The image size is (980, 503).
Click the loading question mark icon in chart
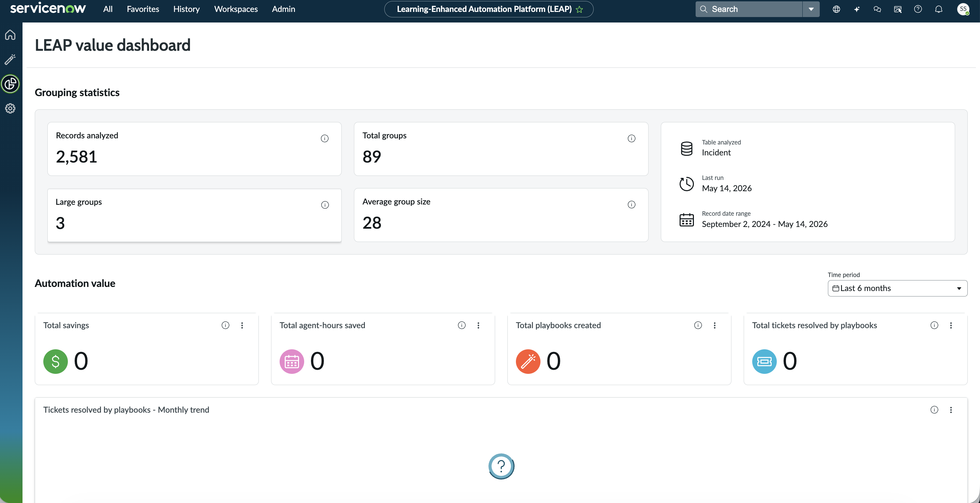click(x=501, y=466)
